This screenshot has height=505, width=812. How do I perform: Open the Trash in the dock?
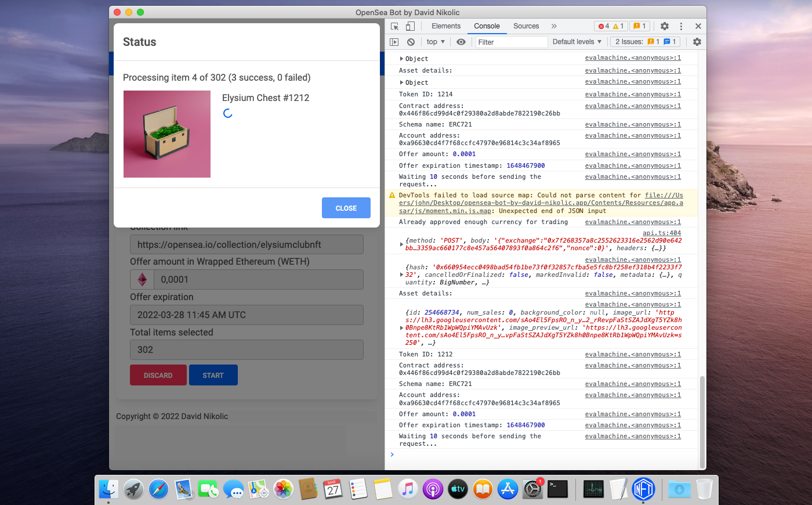pos(704,489)
